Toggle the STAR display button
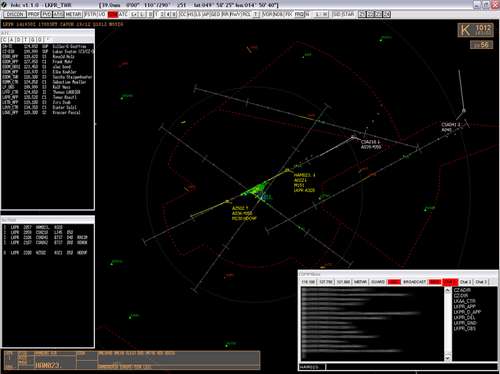Viewport: 500px width, 374px height. click(348, 14)
